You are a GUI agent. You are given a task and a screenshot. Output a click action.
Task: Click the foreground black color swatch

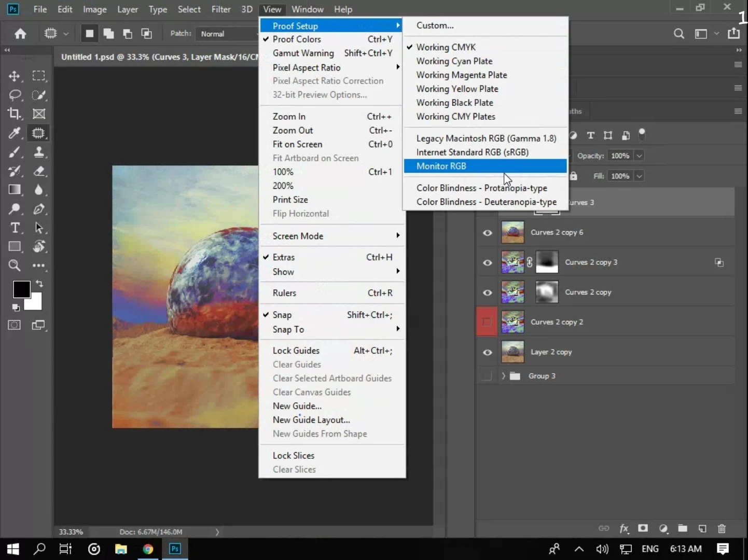coord(21,289)
